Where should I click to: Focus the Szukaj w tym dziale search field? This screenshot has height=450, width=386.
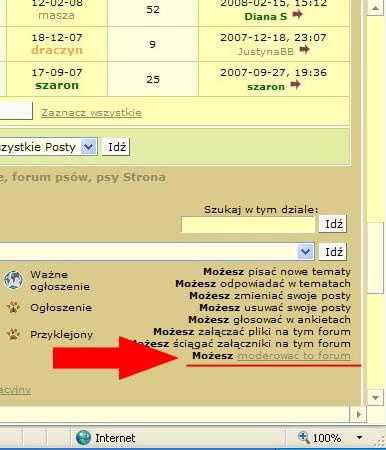coord(248,224)
